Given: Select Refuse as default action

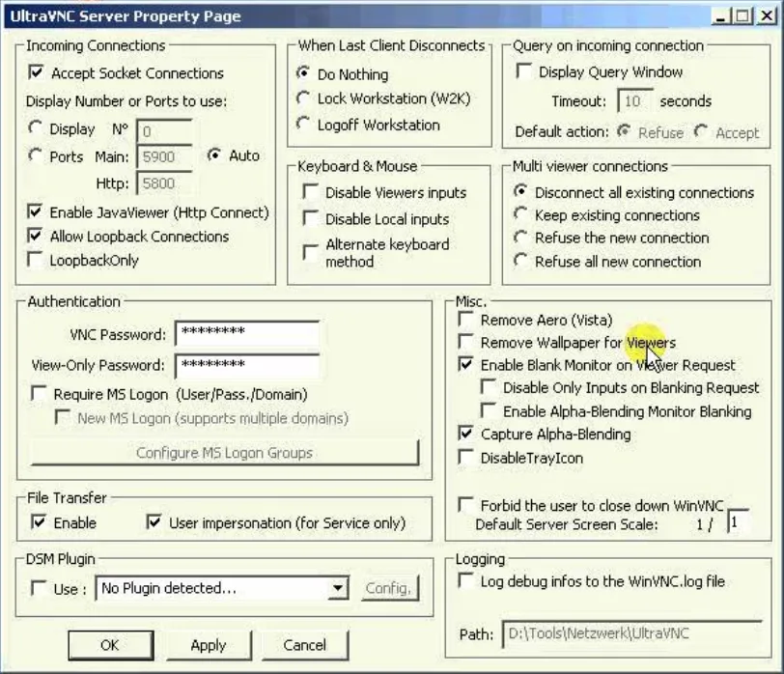Looking at the screenshot, I should (x=624, y=131).
